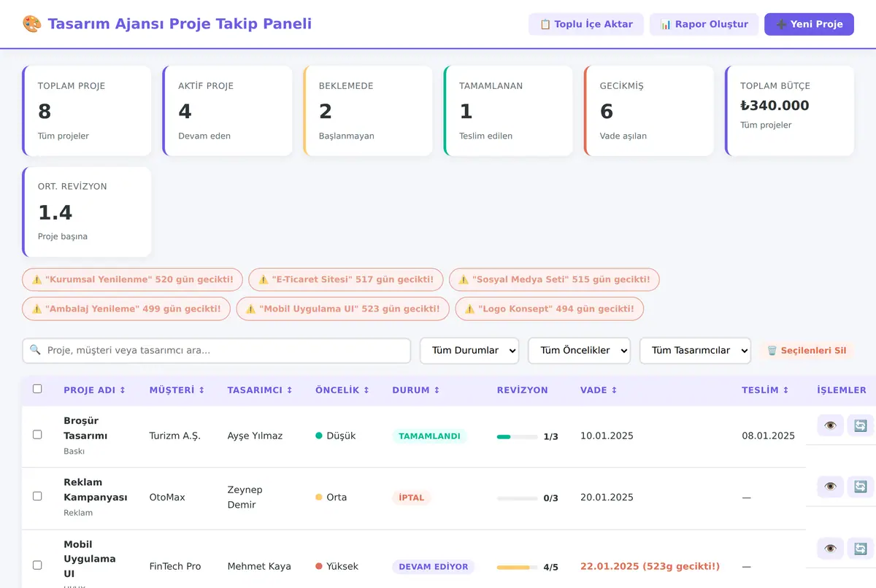The width and height of the screenshot is (876, 588).
Task: Show Mobil Uygulama UI details with eye icon
Action: (830, 549)
